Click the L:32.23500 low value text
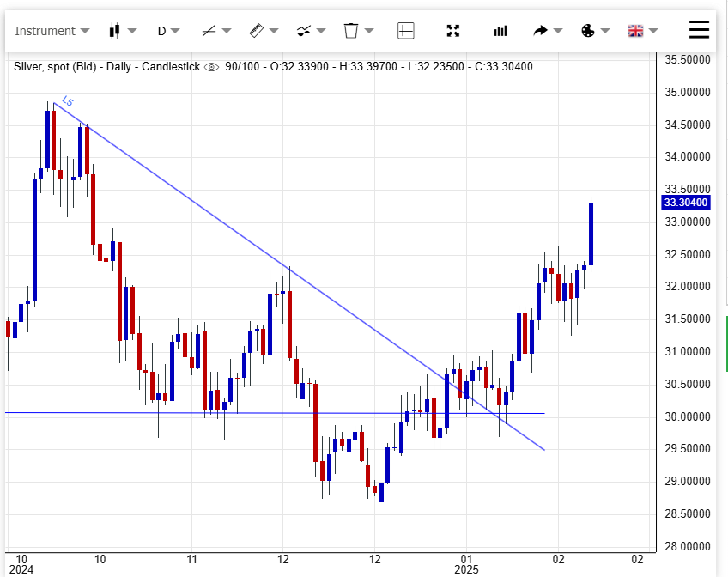The image size is (728, 577). [x=436, y=67]
